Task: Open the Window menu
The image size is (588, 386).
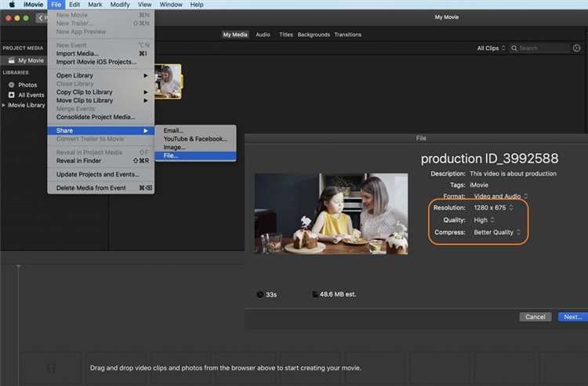Action: click(x=171, y=5)
